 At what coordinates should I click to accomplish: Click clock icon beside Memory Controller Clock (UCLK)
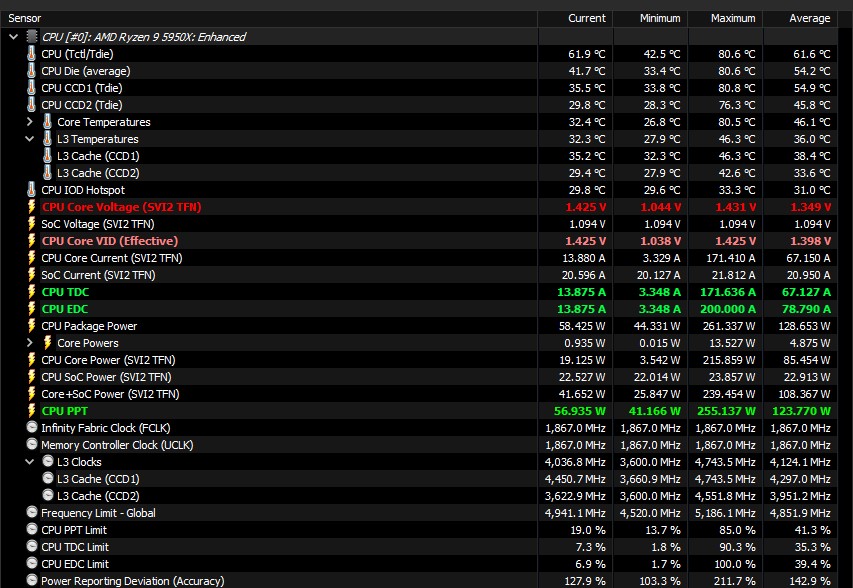32,444
